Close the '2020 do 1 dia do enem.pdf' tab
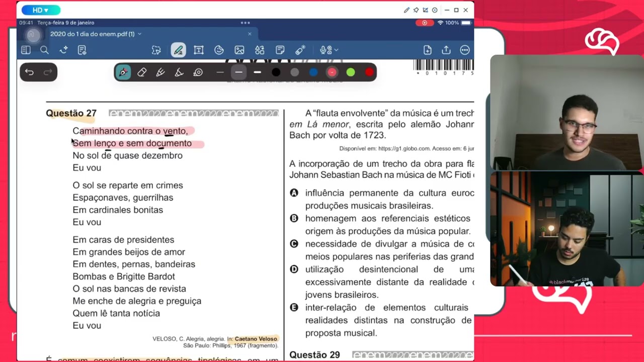Viewport: 644px width, 362px height. click(250, 34)
